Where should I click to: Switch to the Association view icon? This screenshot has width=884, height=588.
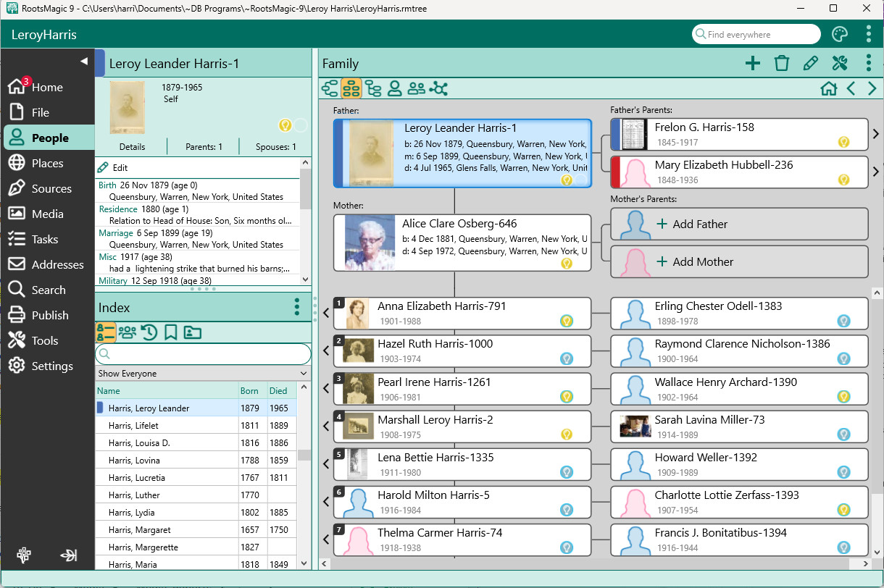(438, 88)
